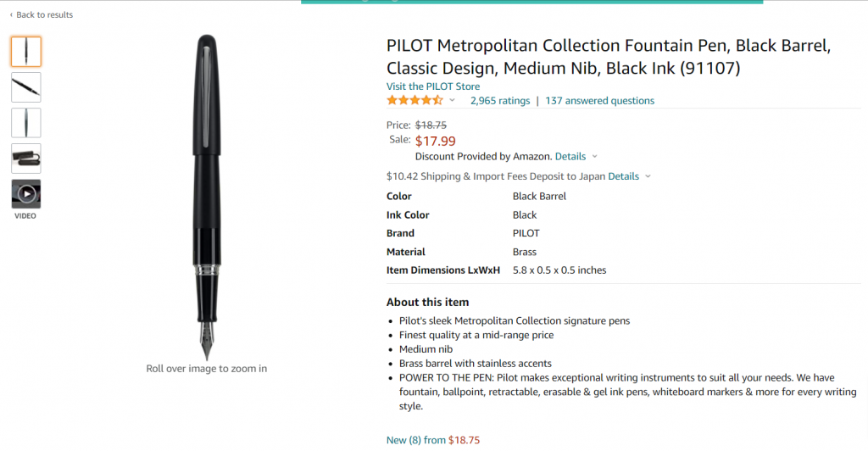Expand the star rating breakdown chevron
The image size is (868, 451).
click(453, 100)
